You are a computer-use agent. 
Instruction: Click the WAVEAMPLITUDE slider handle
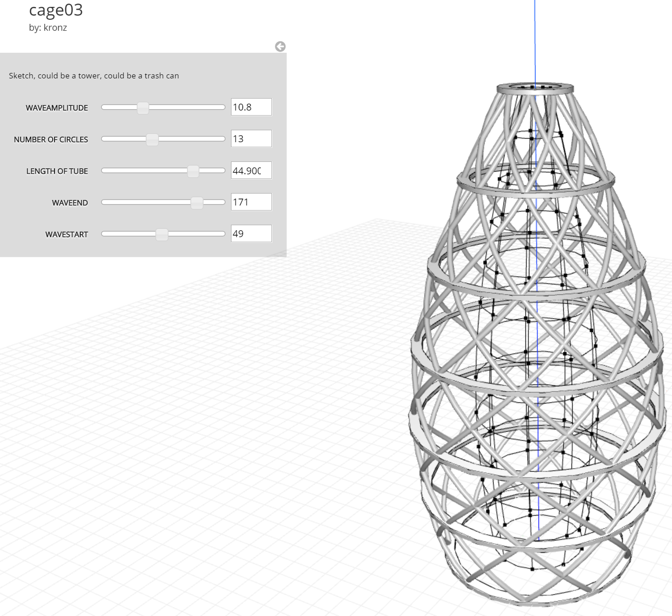coord(143,107)
